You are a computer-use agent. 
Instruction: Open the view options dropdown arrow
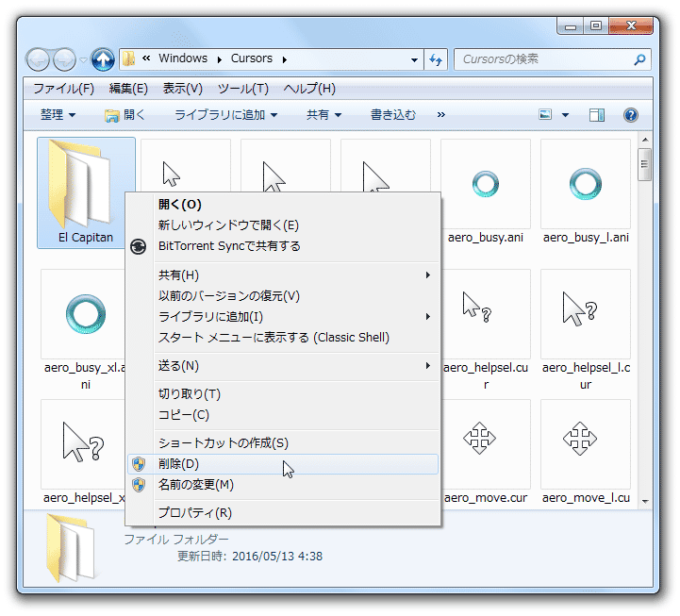click(x=565, y=115)
